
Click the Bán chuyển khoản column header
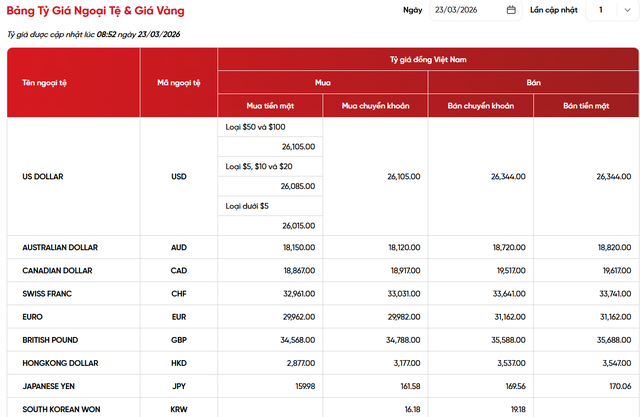(481, 106)
